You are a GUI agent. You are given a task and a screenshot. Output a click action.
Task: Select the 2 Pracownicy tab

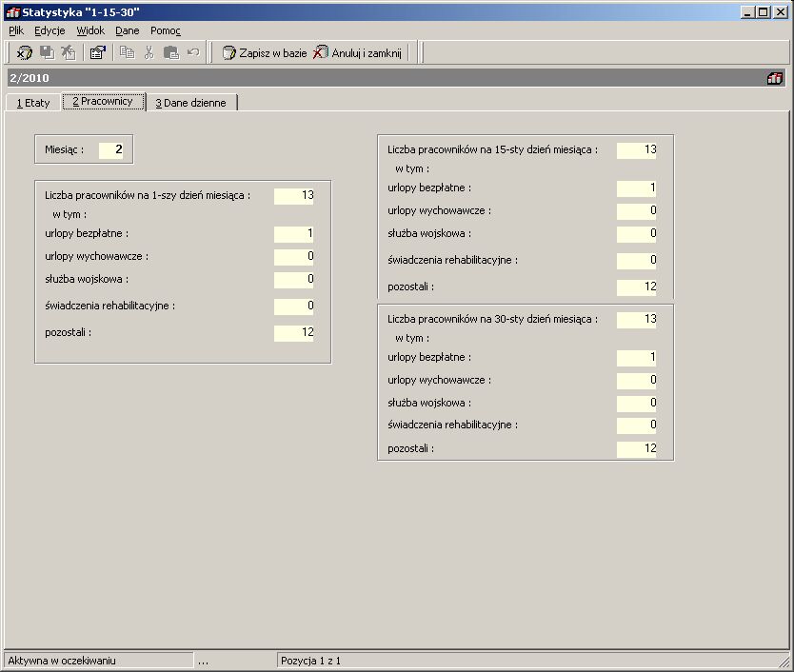[x=104, y=101]
